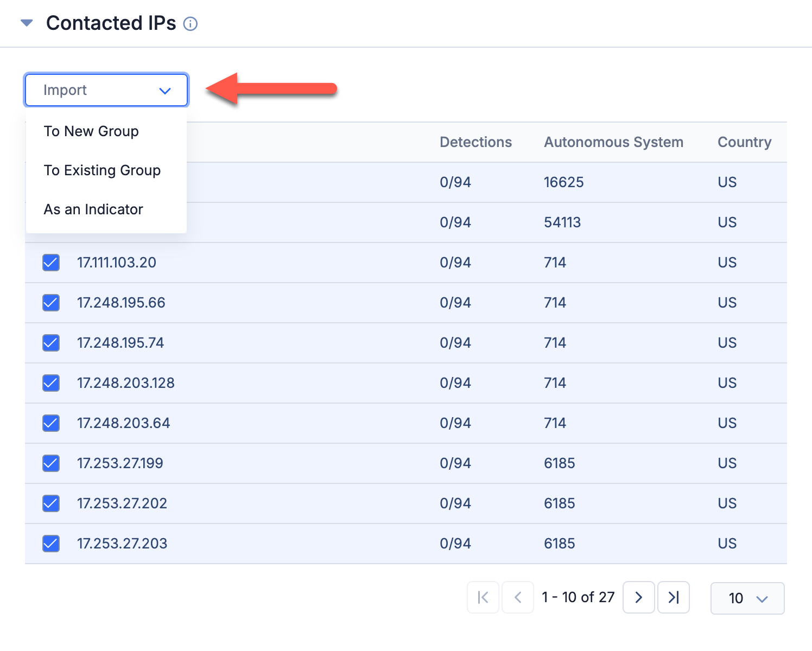The image size is (812, 651).
Task: Toggle checkbox for 17.248.195.74
Action: (x=51, y=343)
